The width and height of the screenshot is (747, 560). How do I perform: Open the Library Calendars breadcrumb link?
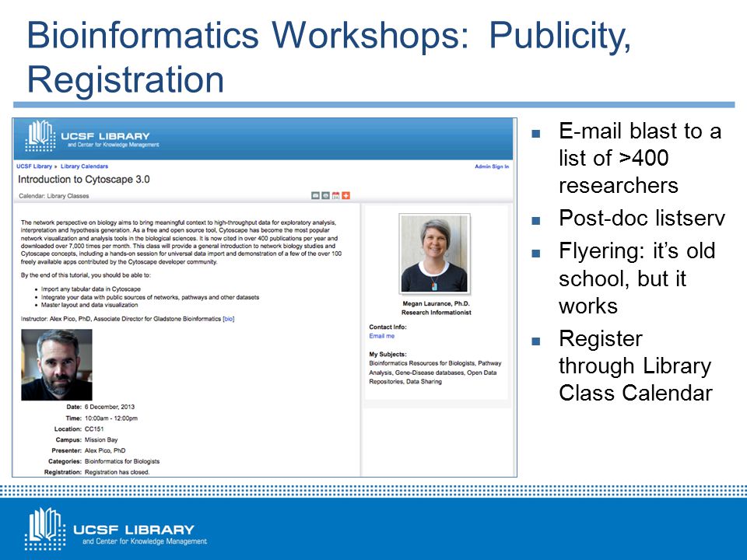[84, 166]
